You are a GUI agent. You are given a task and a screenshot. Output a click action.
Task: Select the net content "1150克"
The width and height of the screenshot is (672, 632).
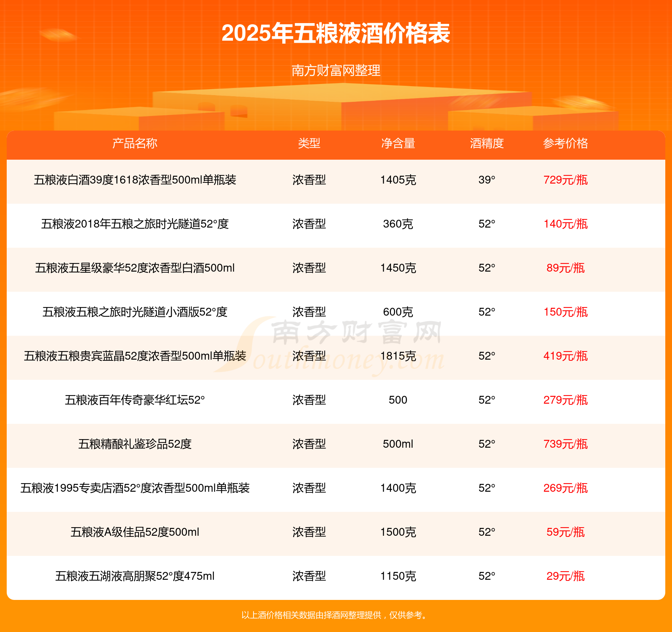coord(398,576)
